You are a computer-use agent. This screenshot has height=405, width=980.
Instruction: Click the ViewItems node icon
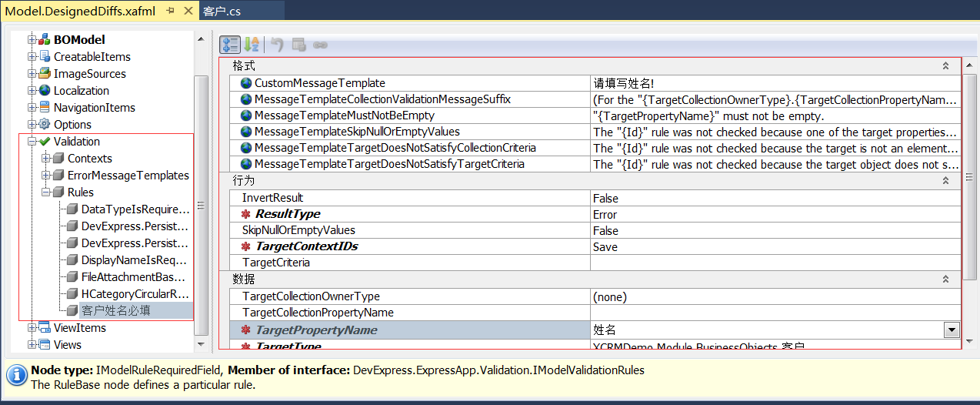(45, 327)
